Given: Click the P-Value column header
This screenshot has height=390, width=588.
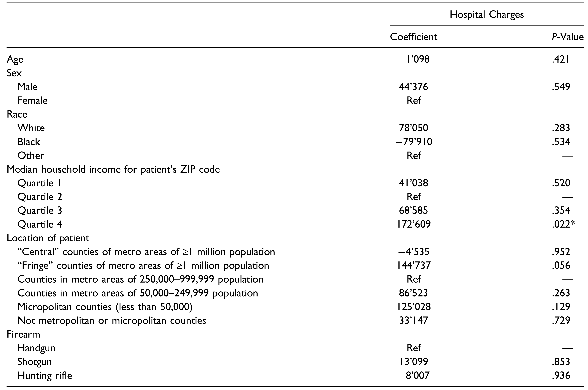Looking at the screenshot, I should [567, 37].
